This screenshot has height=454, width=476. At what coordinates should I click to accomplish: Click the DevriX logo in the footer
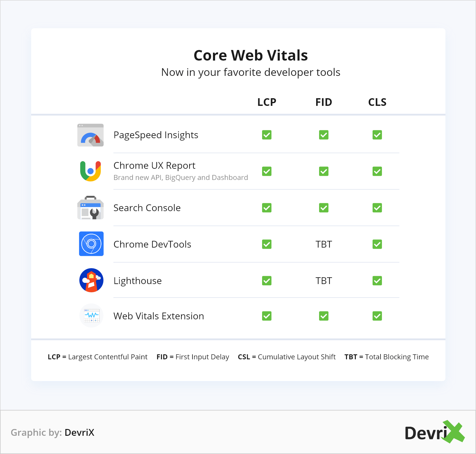[x=435, y=432]
